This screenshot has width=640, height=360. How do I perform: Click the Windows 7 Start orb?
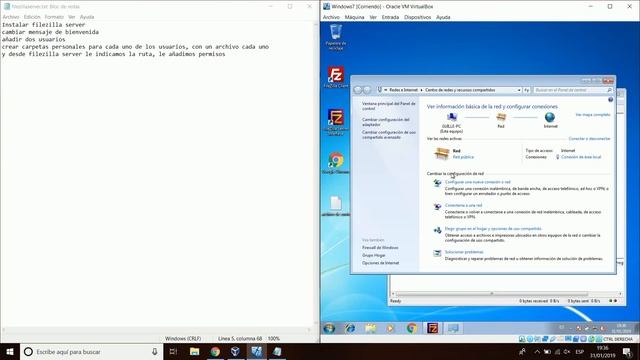tap(329, 328)
